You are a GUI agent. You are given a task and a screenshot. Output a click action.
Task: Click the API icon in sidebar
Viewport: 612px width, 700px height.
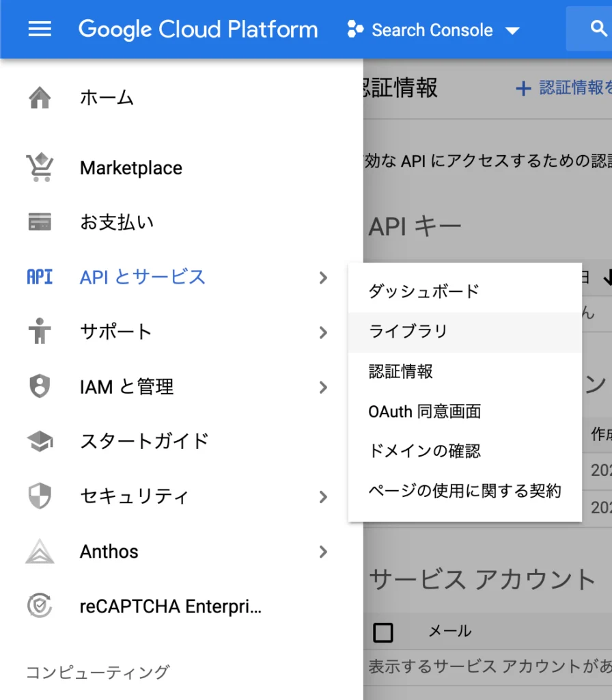(40, 277)
